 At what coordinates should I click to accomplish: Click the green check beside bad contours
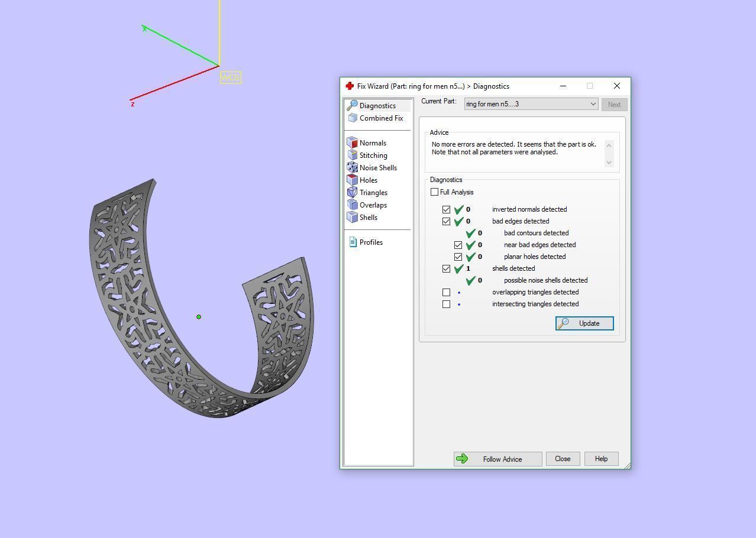pos(471,233)
